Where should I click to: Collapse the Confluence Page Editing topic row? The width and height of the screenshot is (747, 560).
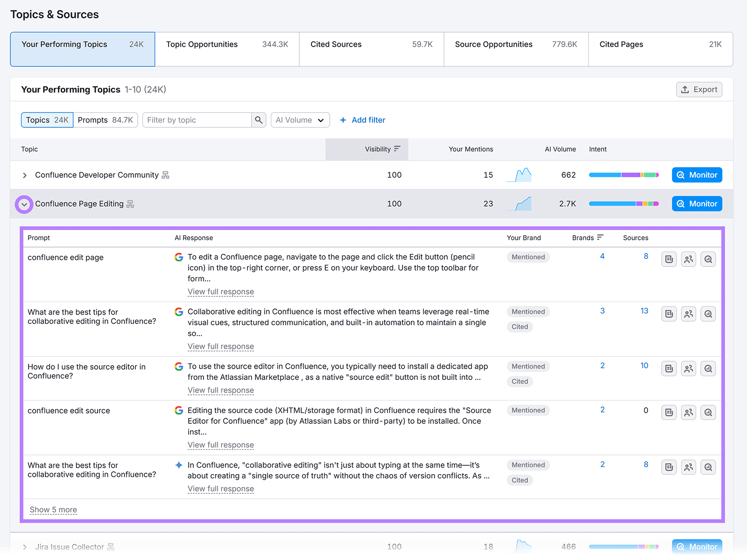24,204
